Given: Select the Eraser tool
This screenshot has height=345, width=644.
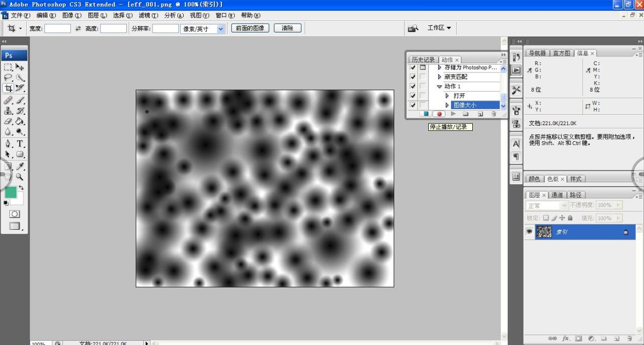Looking at the screenshot, I should [8, 122].
